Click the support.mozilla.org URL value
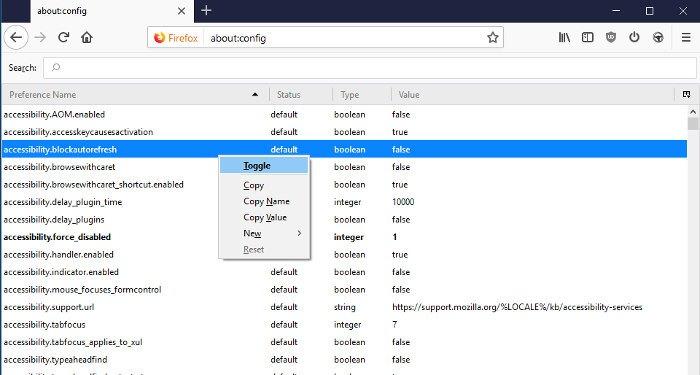This screenshot has height=375, width=700. (517, 307)
